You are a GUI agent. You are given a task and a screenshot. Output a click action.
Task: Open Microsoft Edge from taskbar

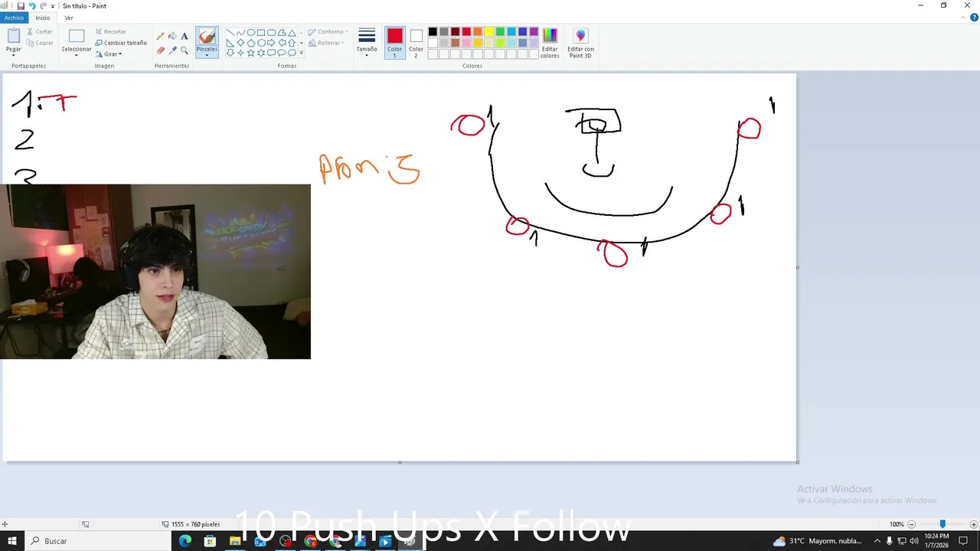pos(185,541)
